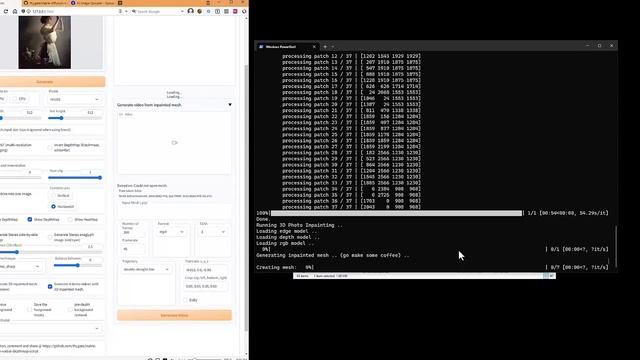Toggle the Show DepthMap checkbox
The width and height of the screenshot is (640, 360).
coord(30,220)
